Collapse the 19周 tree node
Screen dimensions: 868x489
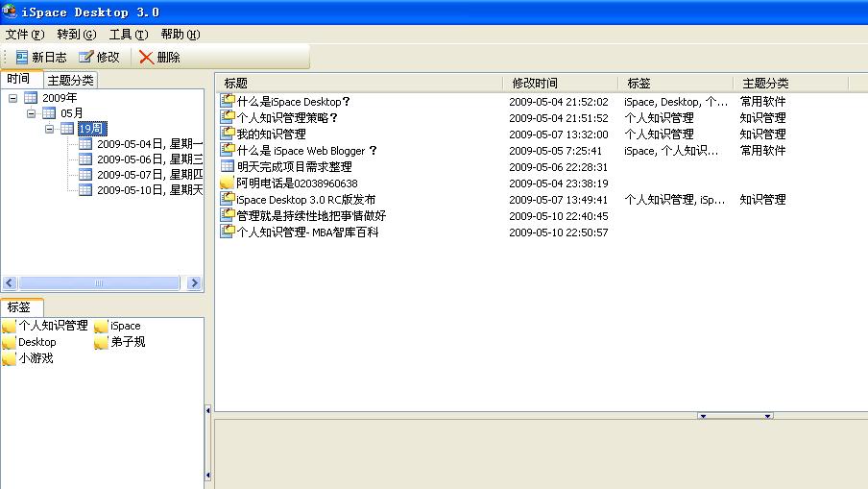point(49,129)
